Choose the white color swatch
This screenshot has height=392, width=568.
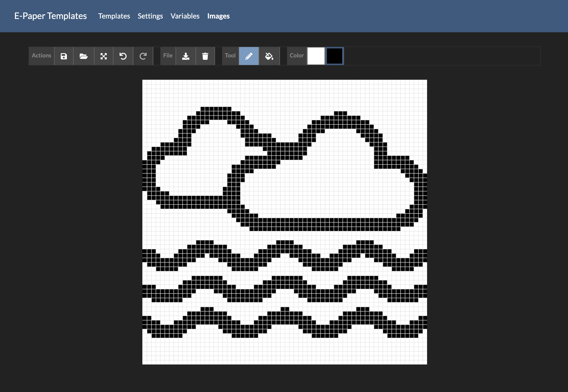coord(316,56)
